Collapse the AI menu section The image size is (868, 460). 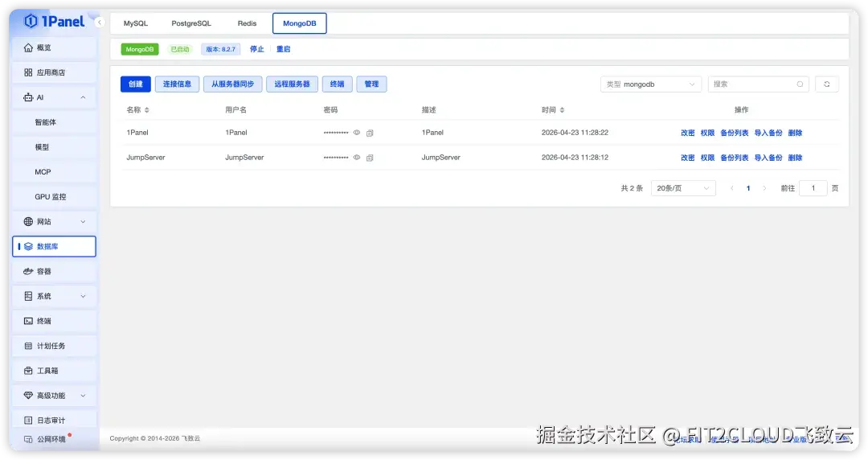pos(55,97)
